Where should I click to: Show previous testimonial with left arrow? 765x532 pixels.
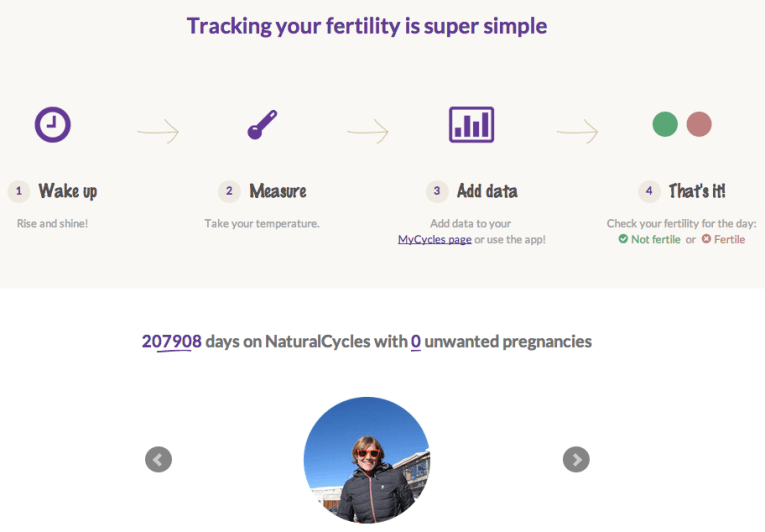159,459
